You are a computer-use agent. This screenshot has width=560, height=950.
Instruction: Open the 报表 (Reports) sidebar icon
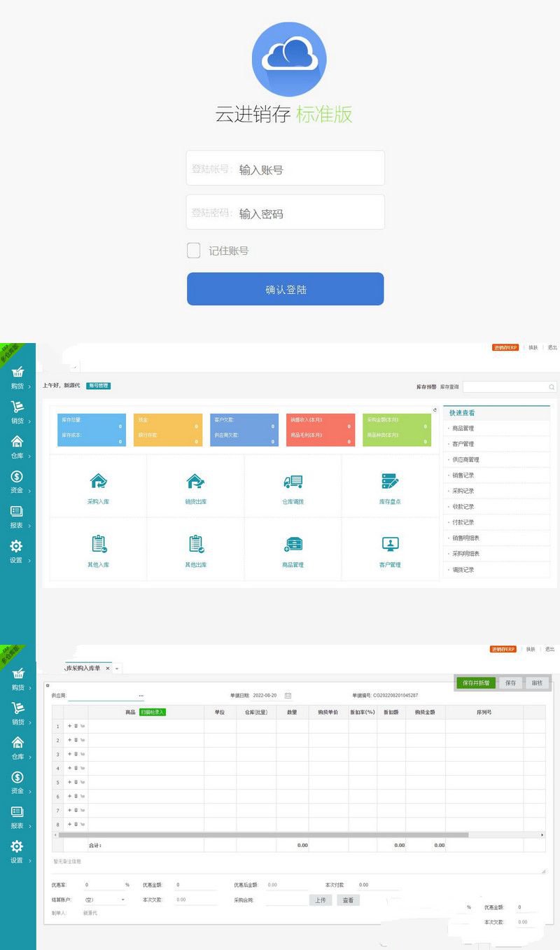(16, 516)
